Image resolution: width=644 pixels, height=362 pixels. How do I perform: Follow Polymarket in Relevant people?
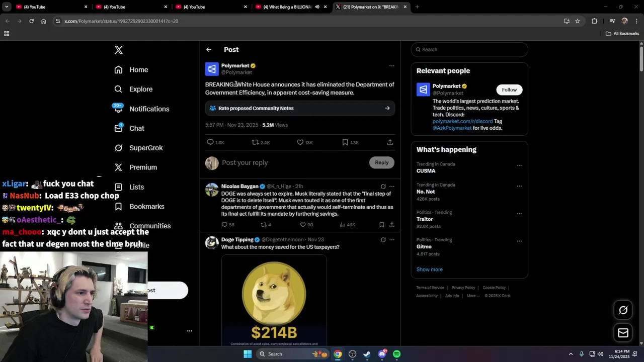(509, 90)
